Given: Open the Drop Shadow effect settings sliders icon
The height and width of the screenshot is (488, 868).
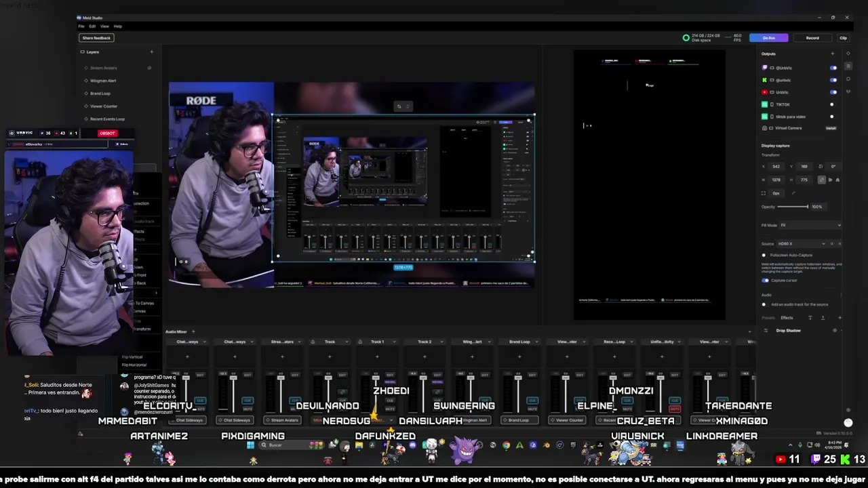Looking at the screenshot, I should click(x=766, y=331).
